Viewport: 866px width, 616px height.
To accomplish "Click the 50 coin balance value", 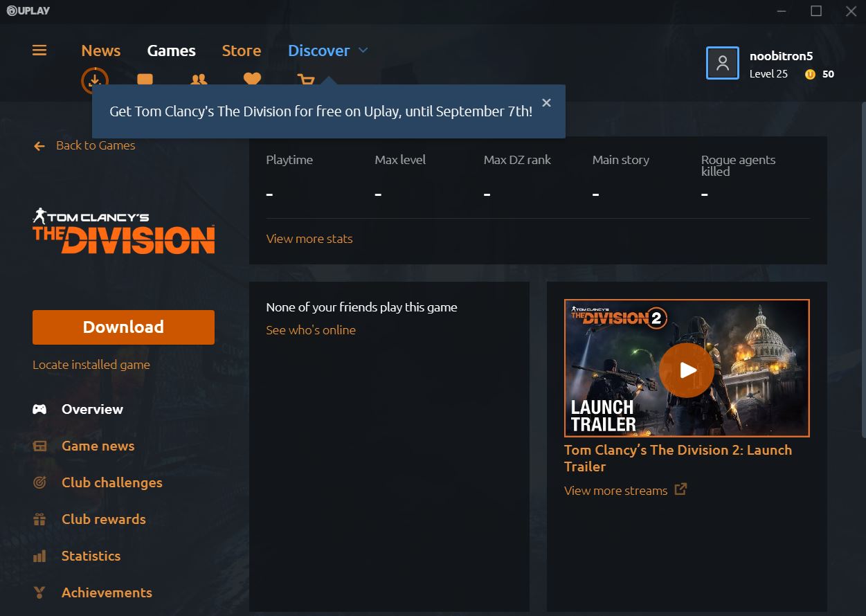I will [x=828, y=74].
